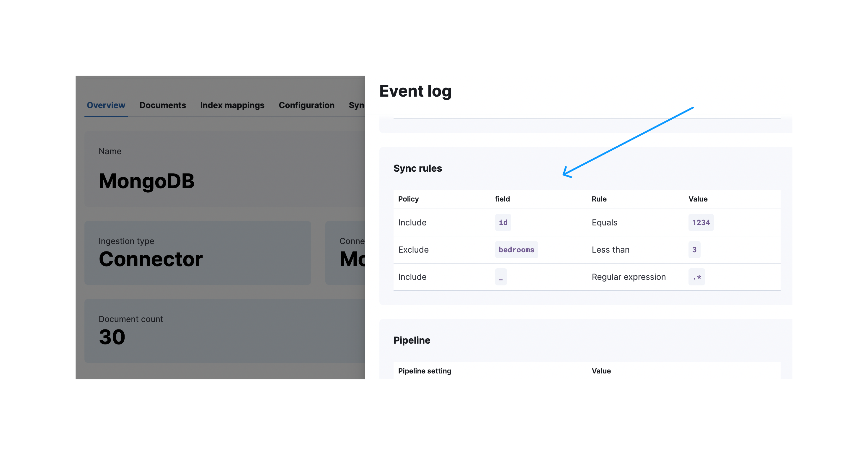Screen dimensions: 868x455
Task: Click the Value column header
Action: click(x=697, y=199)
